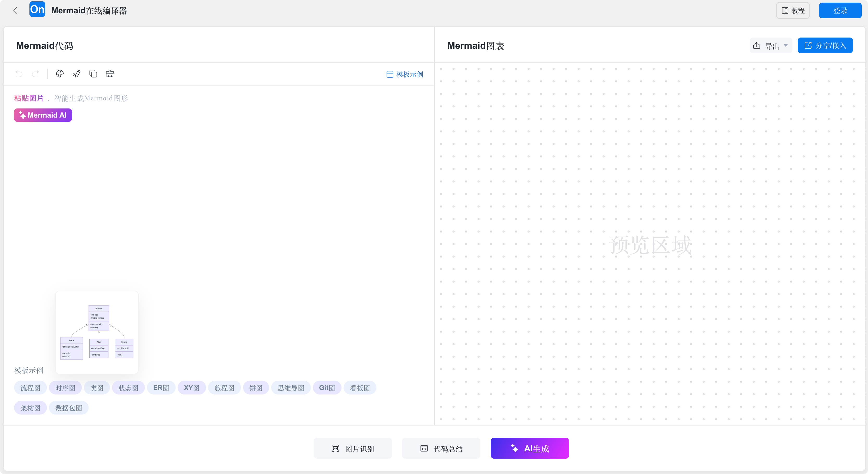Screen dimensions: 868x474
Task: Go back using the left chevron arrow
Action: point(15,10)
